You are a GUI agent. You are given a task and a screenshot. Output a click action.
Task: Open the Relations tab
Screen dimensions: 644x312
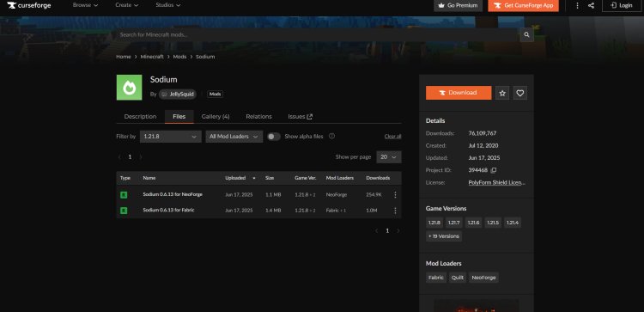pyautogui.click(x=258, y=117)
